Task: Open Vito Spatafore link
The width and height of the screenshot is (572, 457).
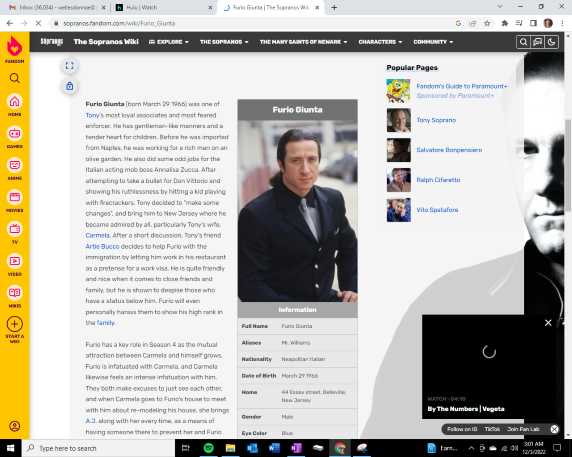Action: 437,210
